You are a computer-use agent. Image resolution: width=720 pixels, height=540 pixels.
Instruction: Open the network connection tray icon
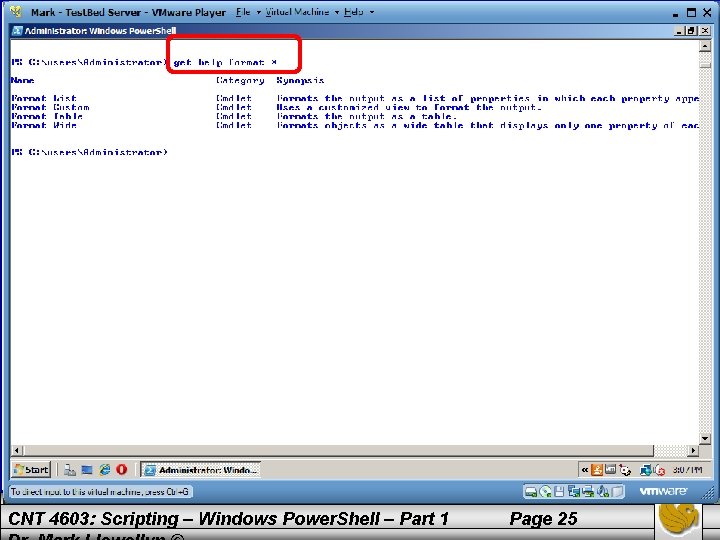point(646,470)
